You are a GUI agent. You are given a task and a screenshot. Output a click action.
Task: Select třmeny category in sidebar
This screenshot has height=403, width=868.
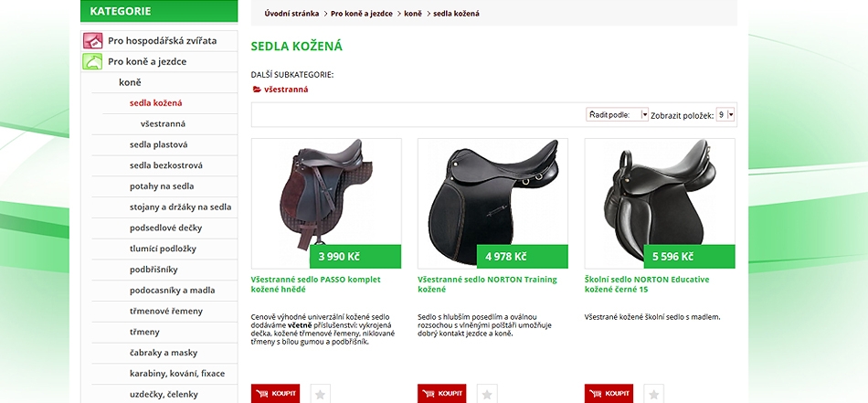coord(144,332)
